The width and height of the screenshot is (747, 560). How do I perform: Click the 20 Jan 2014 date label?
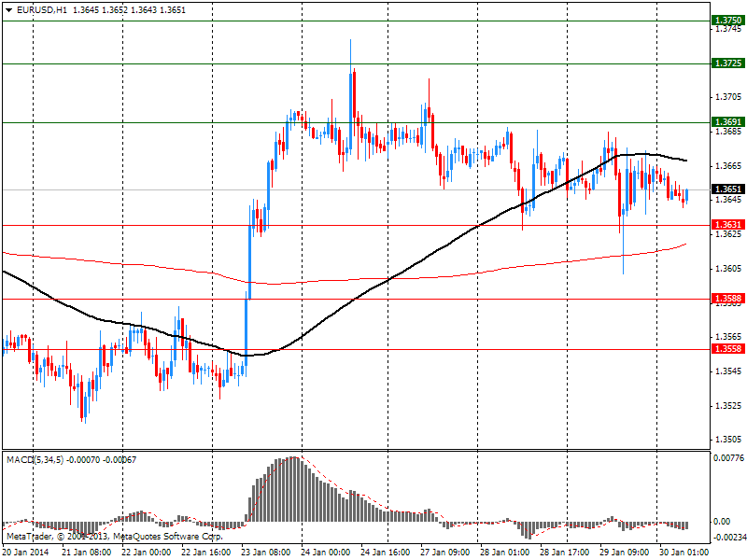(x=26, y=553)
